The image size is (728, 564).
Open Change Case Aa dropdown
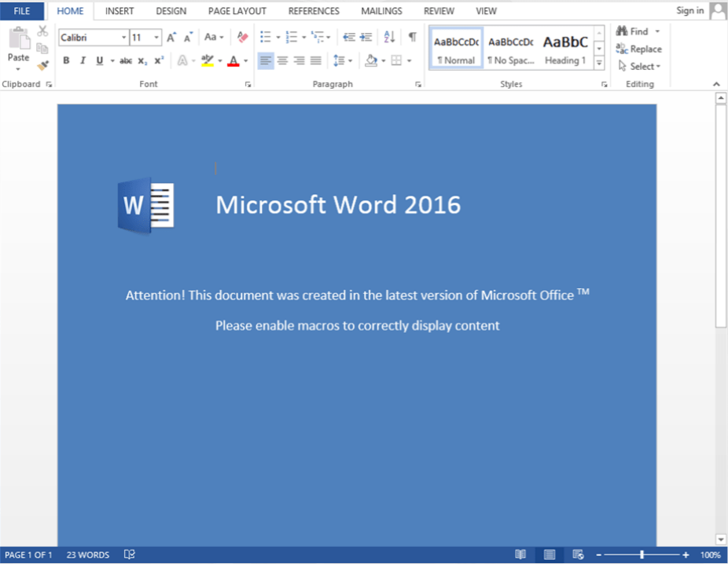pos(214,37)
